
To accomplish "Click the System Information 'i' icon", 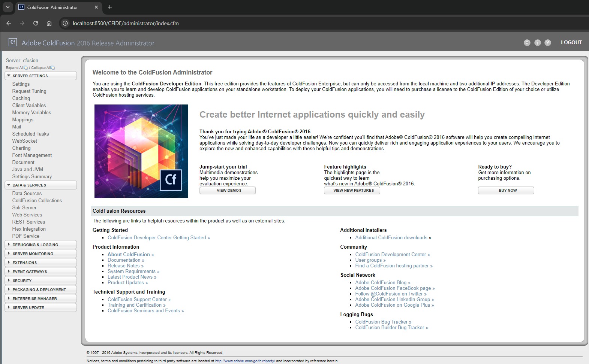I will click(x=537, y=43).
